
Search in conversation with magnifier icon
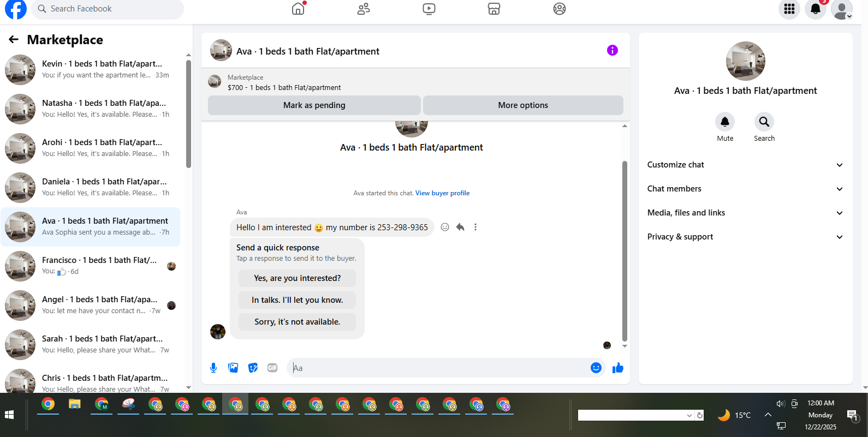[764, 122]
